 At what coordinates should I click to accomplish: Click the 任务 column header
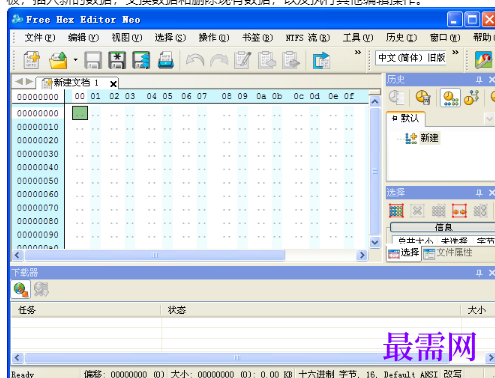click(x=86, y=310)
